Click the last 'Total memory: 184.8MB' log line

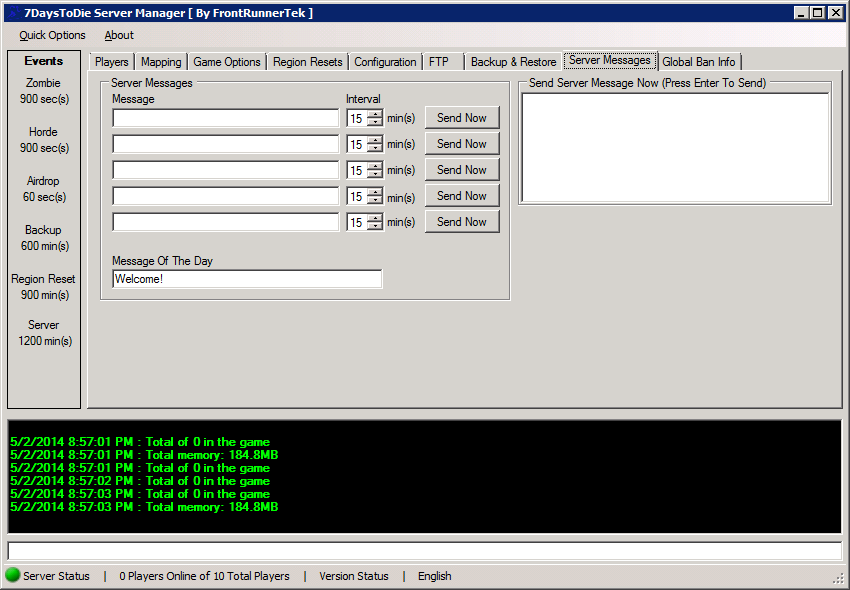point(144,507)
